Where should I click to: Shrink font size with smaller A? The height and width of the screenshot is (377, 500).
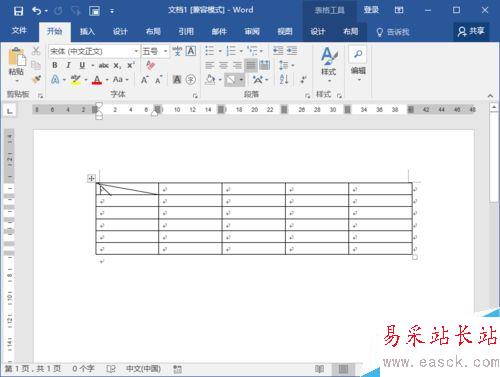click(158, 80)
